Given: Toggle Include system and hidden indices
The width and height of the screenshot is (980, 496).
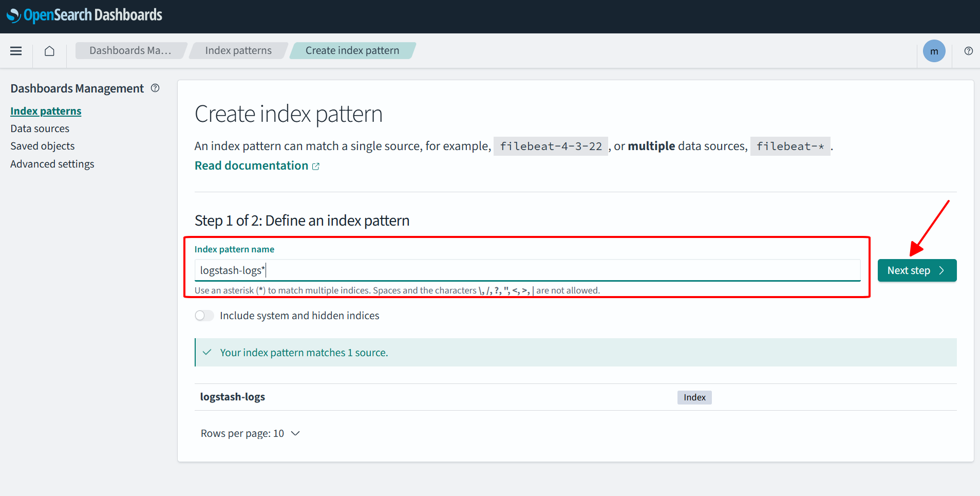Looking at the screenshot, I should pos(204,316).
